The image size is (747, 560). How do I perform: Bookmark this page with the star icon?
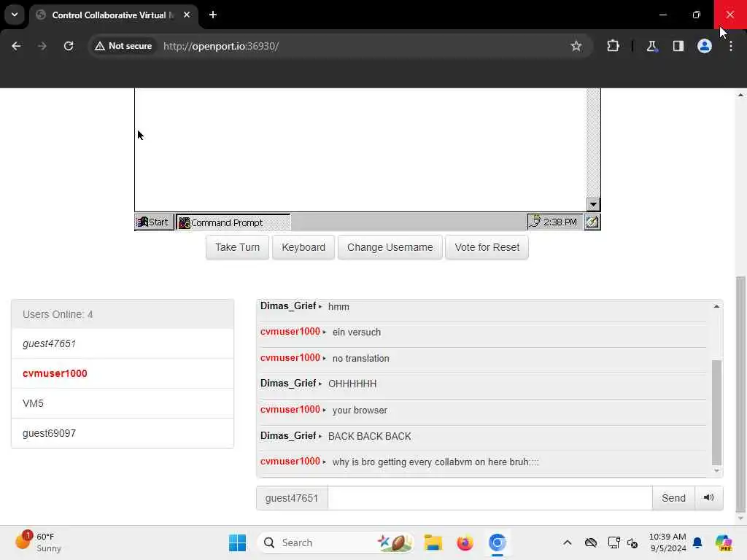pos(576,46)
